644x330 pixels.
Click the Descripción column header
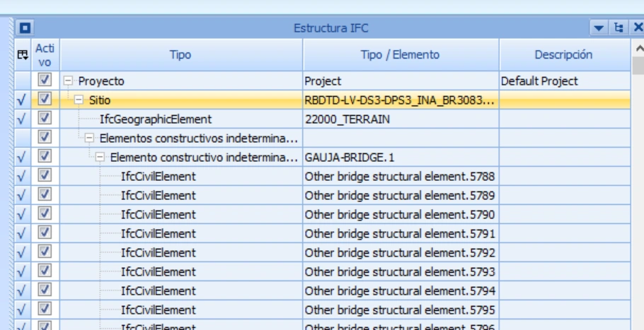(563, 54)
